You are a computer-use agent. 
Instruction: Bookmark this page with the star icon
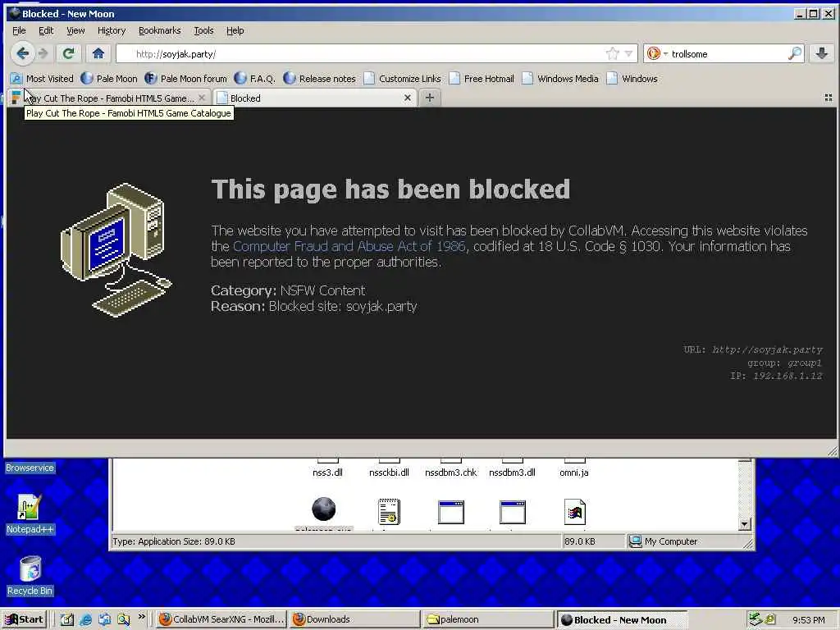pyautogui.click(x=612, y=53)
